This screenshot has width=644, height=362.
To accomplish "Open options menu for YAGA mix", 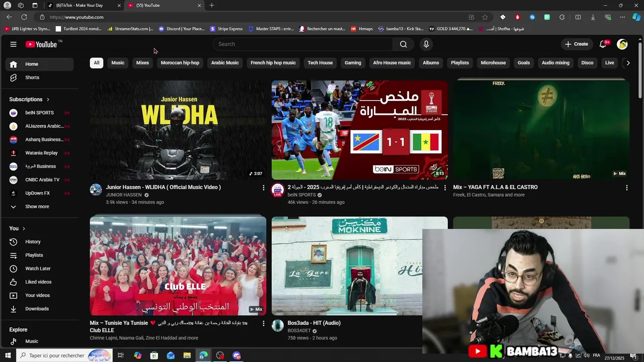I will 626,188.
